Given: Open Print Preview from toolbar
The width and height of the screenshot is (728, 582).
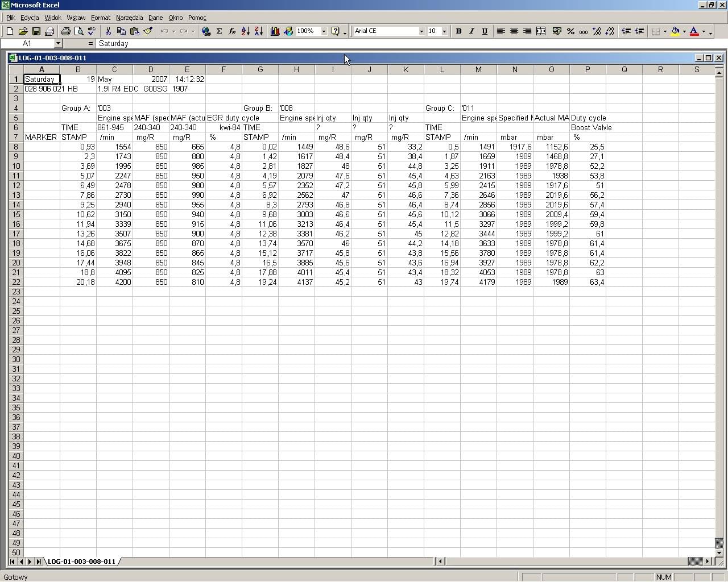Looking at the screenshot, I should [78, 31].
